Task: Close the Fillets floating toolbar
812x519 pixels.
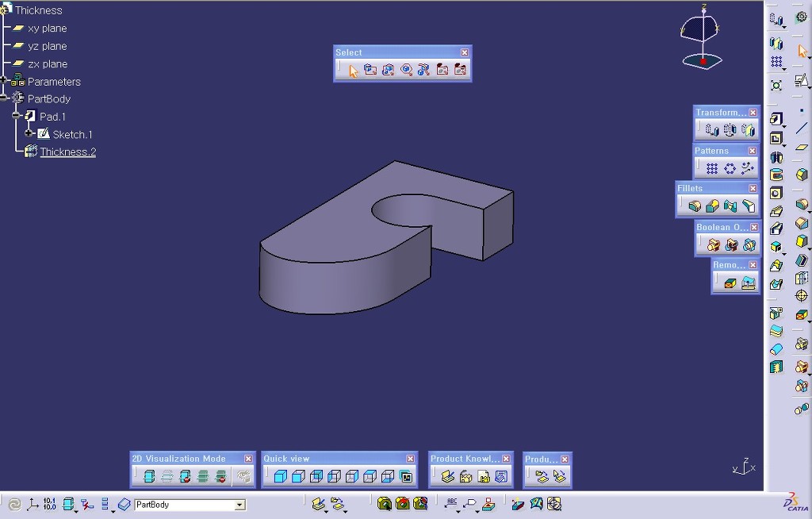Action: (x=753, y=189)
